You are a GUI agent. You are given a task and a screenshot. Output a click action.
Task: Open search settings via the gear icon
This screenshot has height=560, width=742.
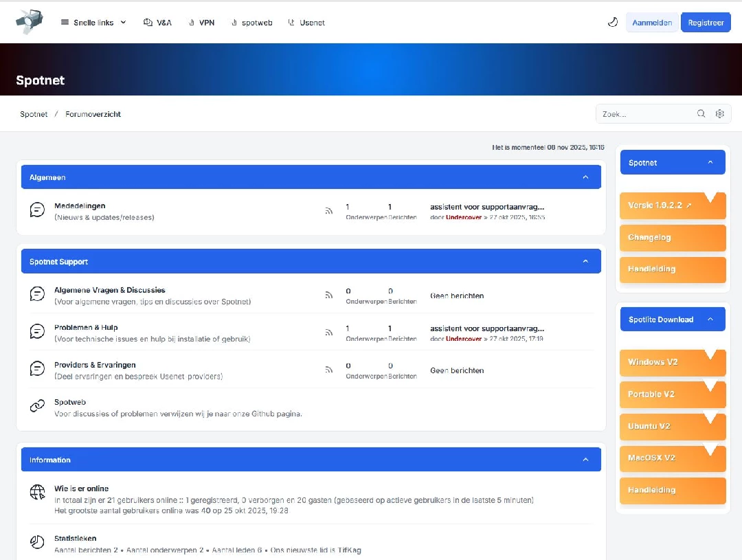pos(719,113)
